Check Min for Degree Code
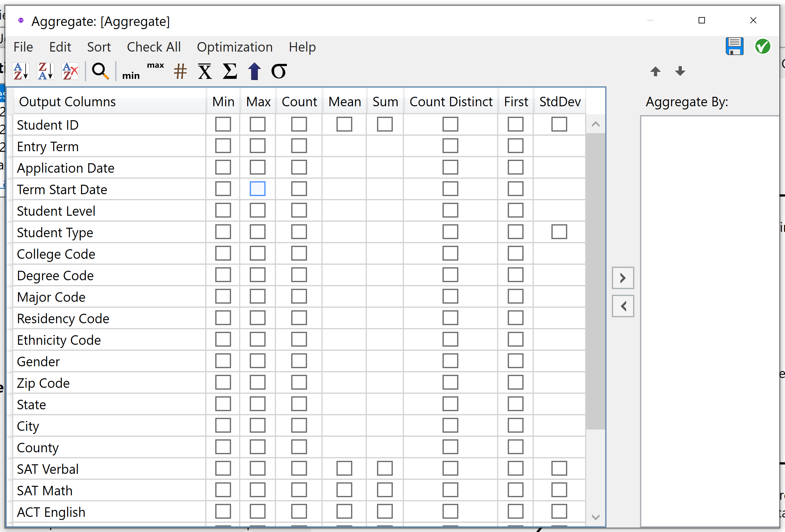The height and width of the screenshot is (532, 785). pos(223,275)
